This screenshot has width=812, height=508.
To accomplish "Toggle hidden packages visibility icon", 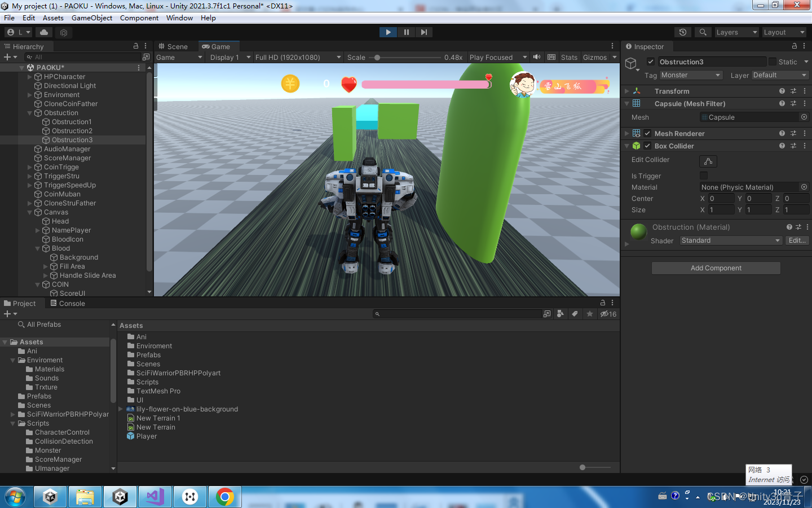I will click(608, 314).
